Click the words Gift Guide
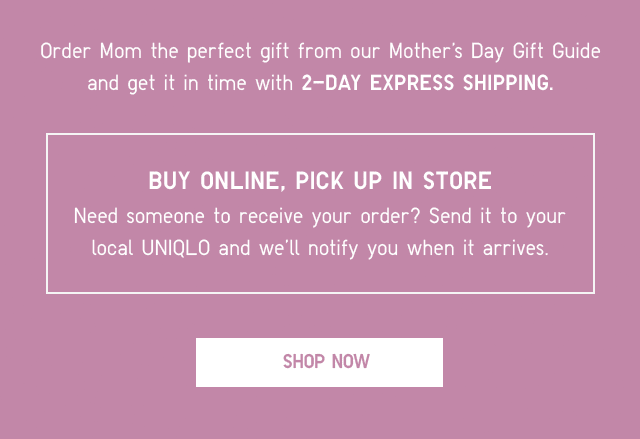640x439 pixels. tap(556, 51)
